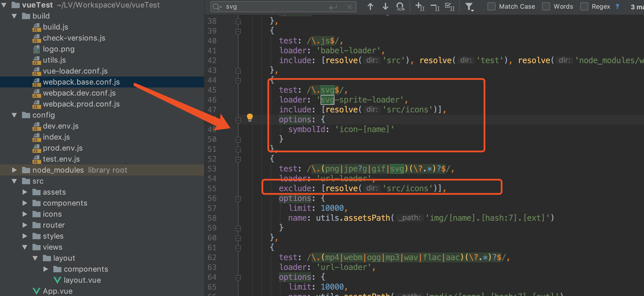The height and width of the screenshot is (296, 644).
Task: Click the index.js file icon under config
Action: (x=37, y=137)
